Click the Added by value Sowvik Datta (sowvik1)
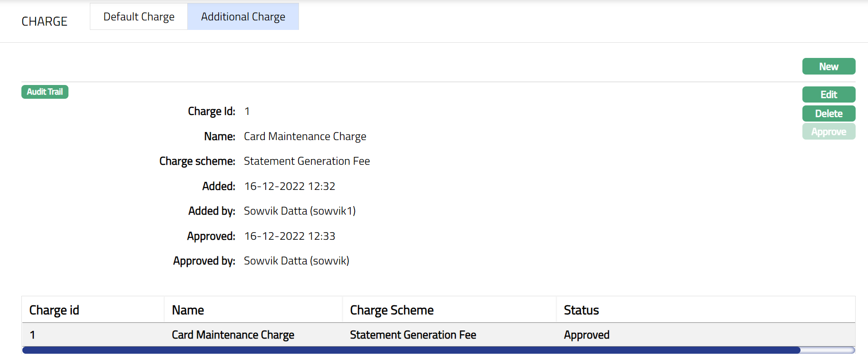The image size is (868, 358). click(299, 211)
